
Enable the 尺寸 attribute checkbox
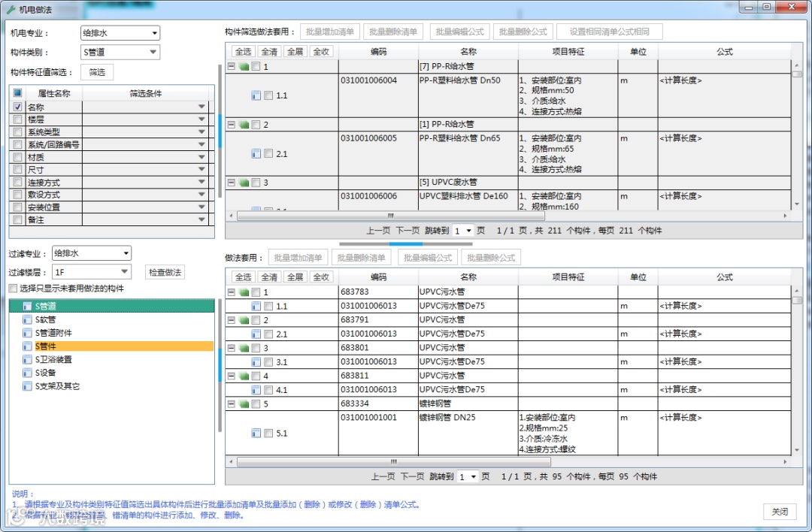click(17, 169)
